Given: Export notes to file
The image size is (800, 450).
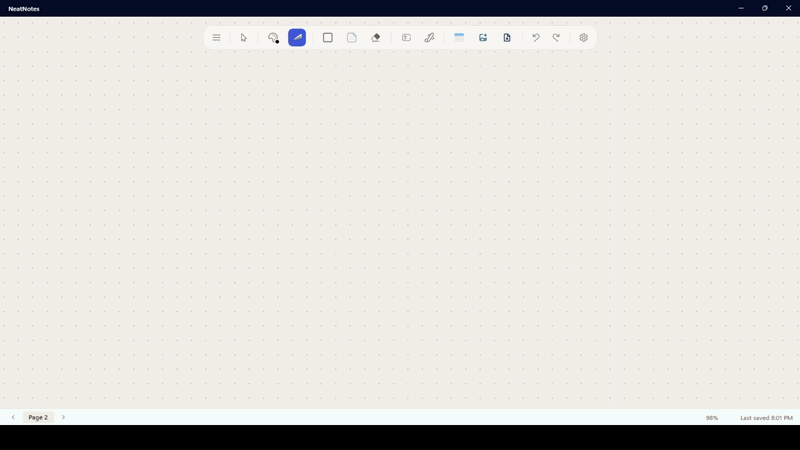Looking at the screenshot, I should (x=507, y=38).
